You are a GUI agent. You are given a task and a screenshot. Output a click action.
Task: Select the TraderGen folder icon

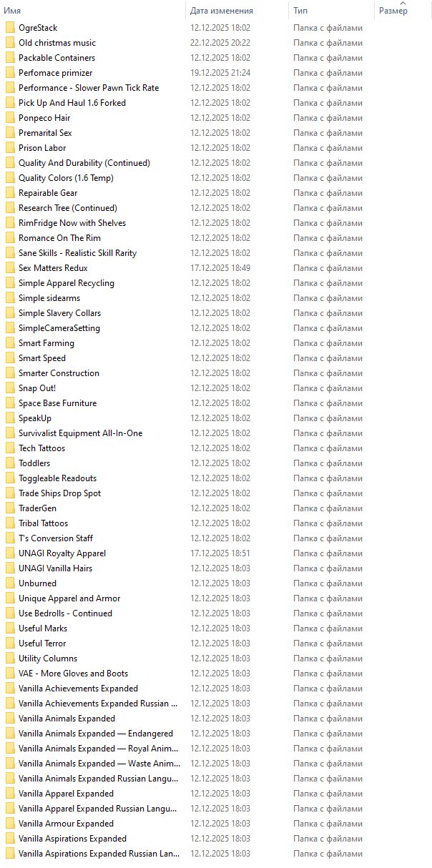pos(9,508)
